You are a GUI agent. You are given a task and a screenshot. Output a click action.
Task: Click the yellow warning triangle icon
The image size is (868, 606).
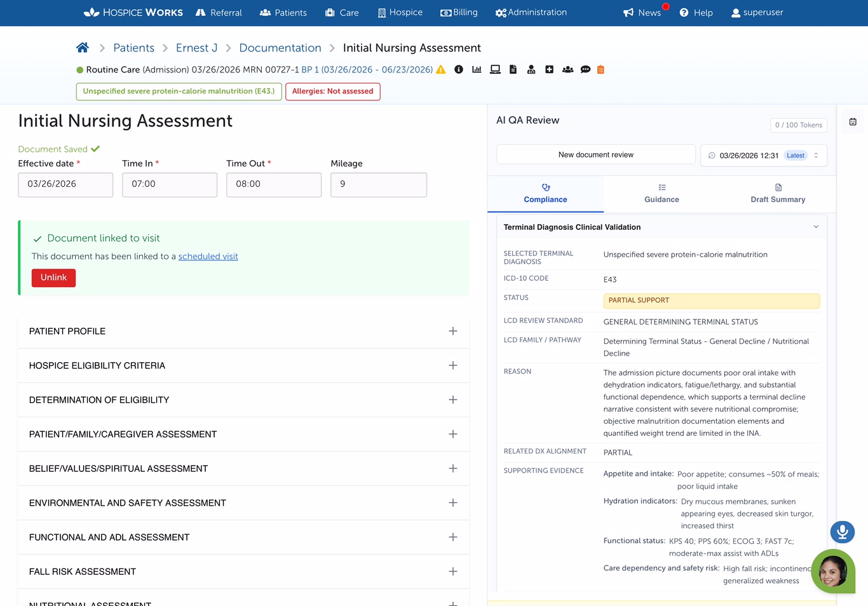point(440,70)
